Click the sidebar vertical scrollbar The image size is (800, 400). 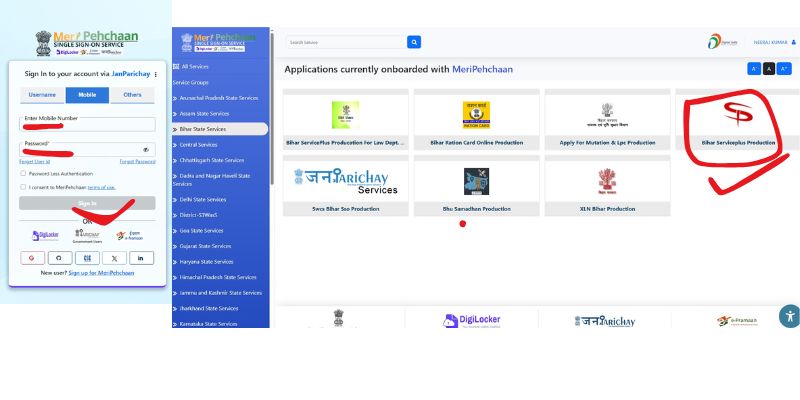[x=272, y=109]
